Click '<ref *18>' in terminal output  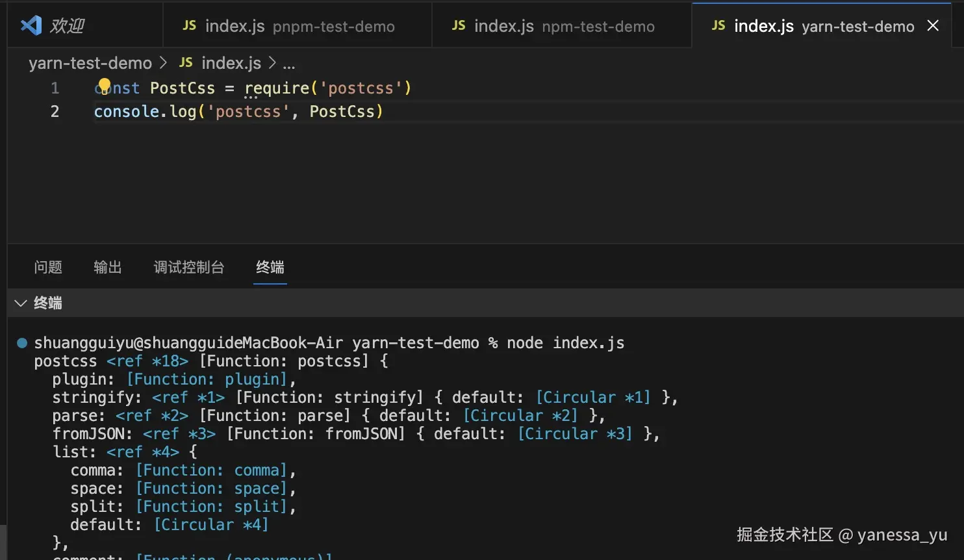coord(147,361)
